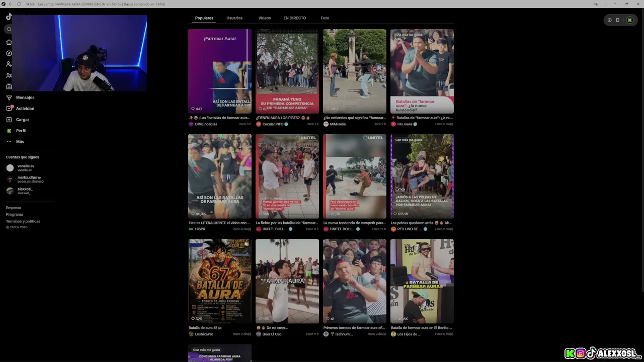Open the 'Este es LITERALMENTE el video con' title

[x=219, y=223]
